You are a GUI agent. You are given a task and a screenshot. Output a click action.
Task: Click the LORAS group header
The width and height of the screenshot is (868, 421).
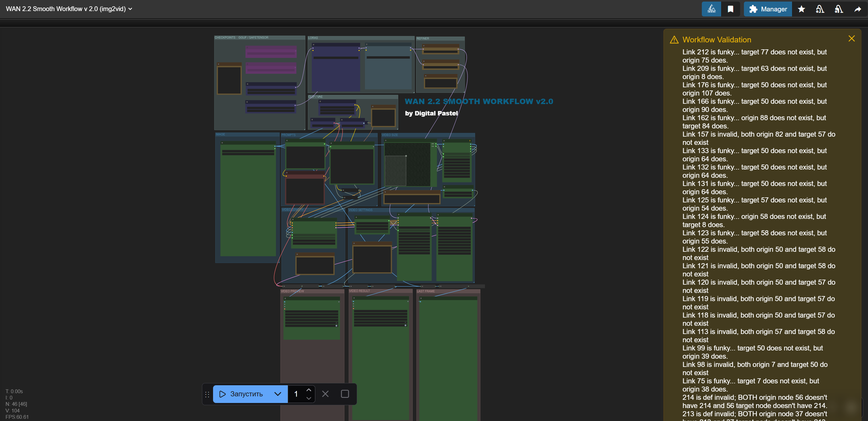[x=313, y=38]
